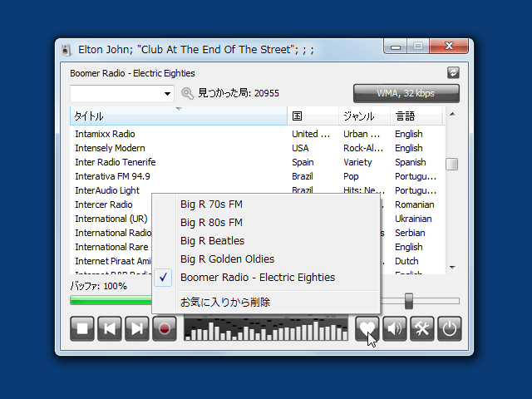Open favorites with the heart icon

[x=367, y=328]
